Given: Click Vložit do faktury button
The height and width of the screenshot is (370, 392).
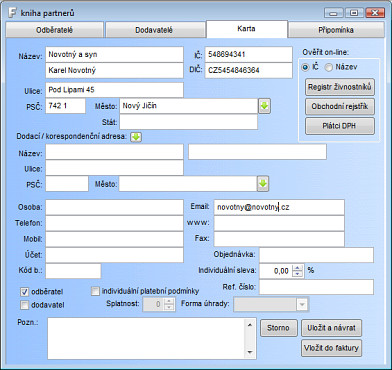Looking at the screenshot, I should [331, 348].
